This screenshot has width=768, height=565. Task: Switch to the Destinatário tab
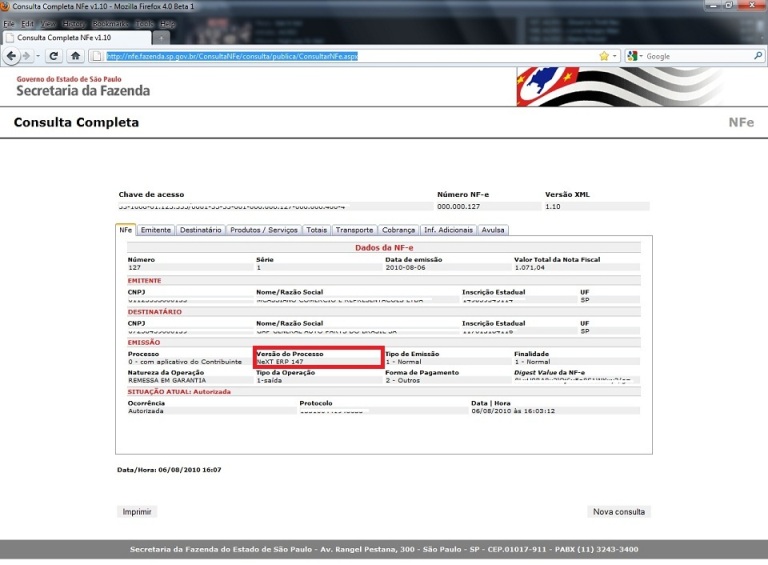pyautogui.click(x=200, y=230)
